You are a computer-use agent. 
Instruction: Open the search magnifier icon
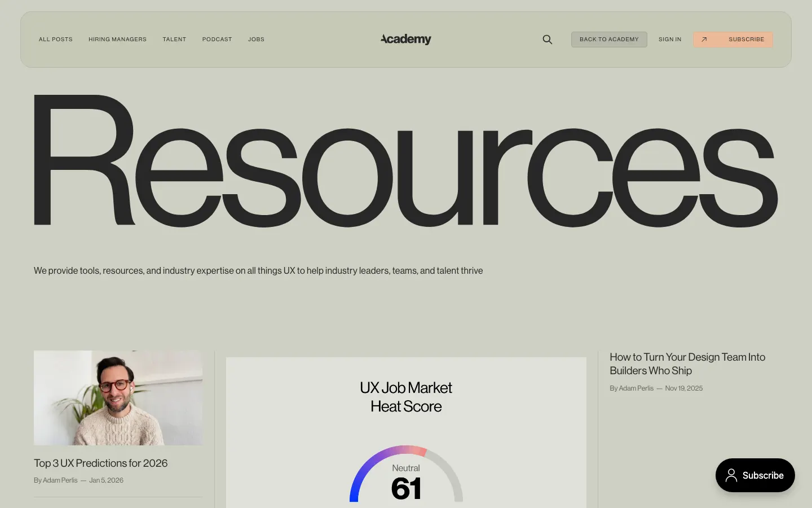click(x=547, y=40)
